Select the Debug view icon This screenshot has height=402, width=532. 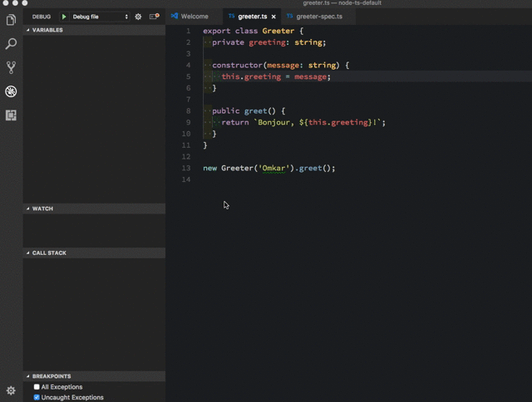[11, 91]
